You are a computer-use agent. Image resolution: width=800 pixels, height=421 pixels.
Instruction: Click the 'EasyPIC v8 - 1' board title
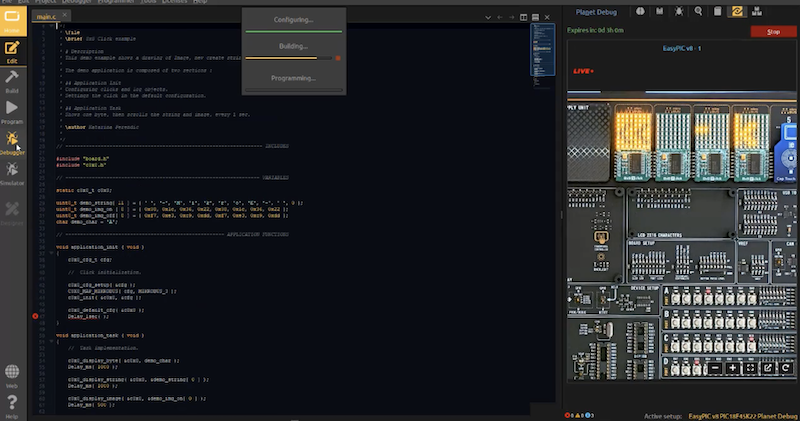pyautogui.click(x=682, y=48)
